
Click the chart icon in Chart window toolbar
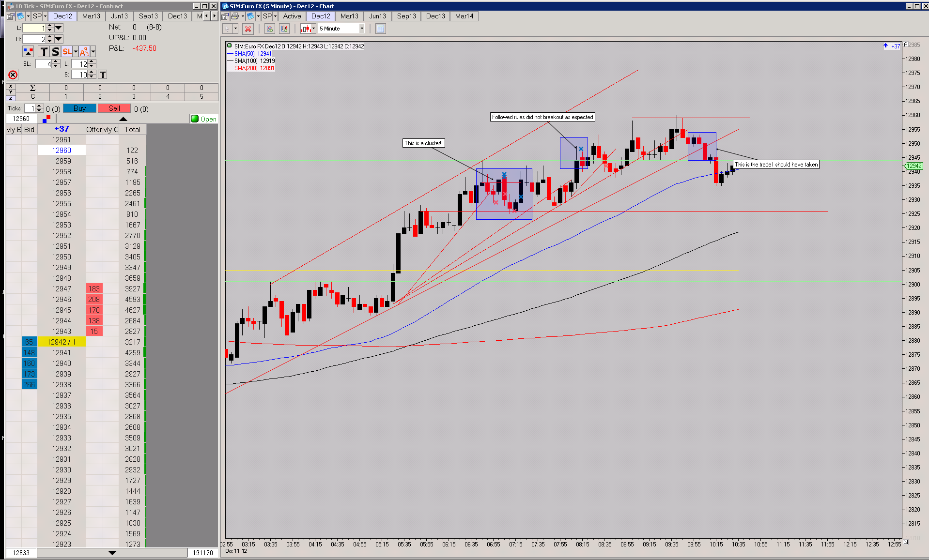(x=250, y=16)
